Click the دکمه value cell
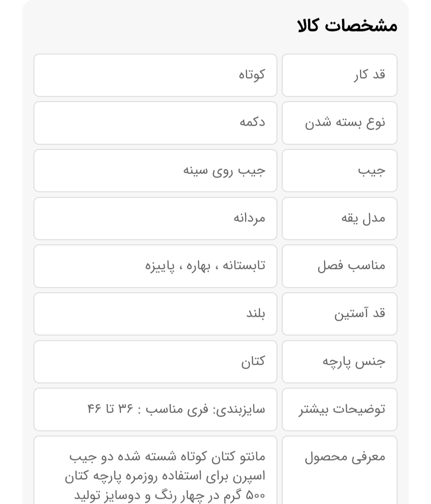The height and width of the screenshot is (504, 431). click(155, 123)
